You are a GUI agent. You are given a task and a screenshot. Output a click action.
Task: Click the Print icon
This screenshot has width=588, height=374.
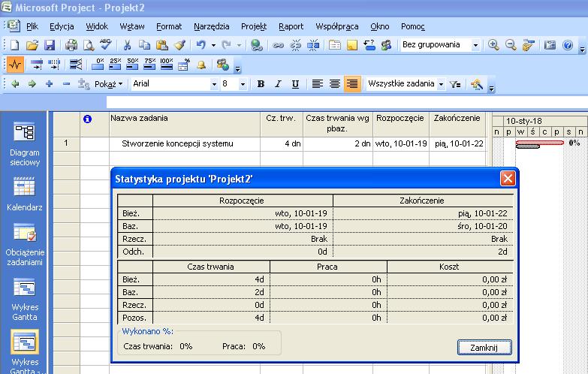(71, 45)
